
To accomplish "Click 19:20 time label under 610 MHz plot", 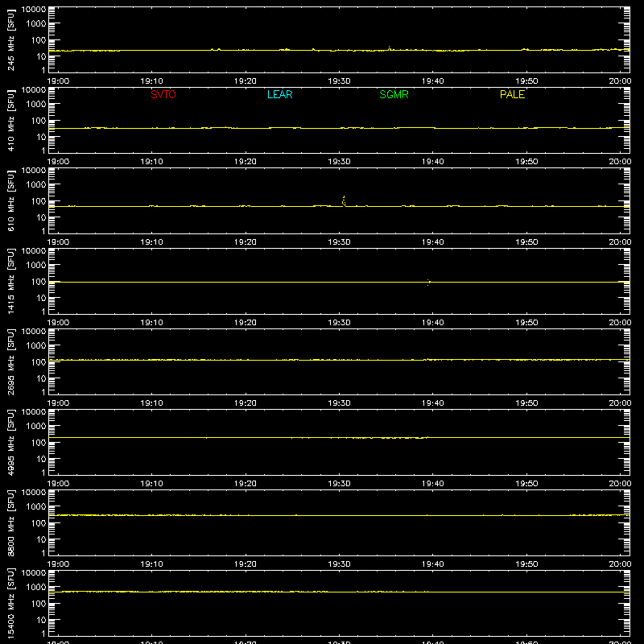I will [246, 242].
